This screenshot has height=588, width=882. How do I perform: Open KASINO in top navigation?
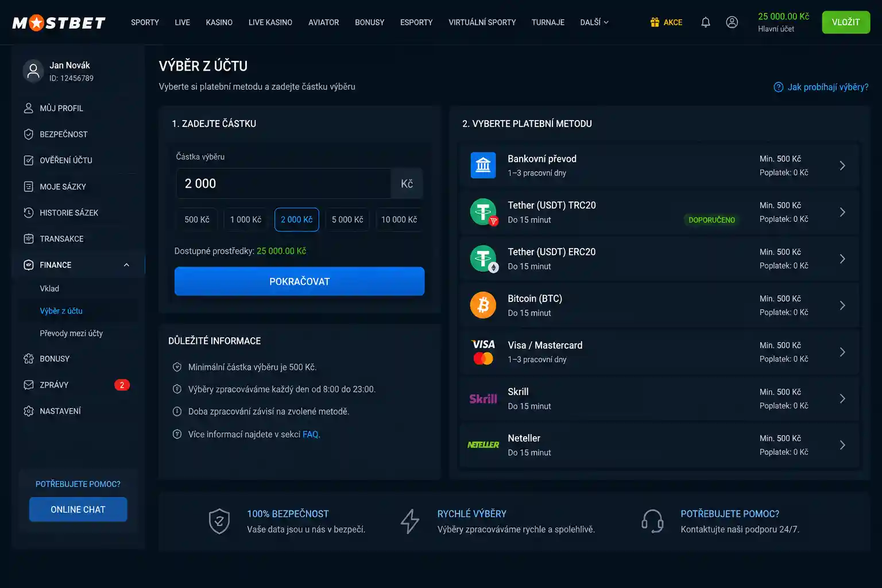pos(219,22)
